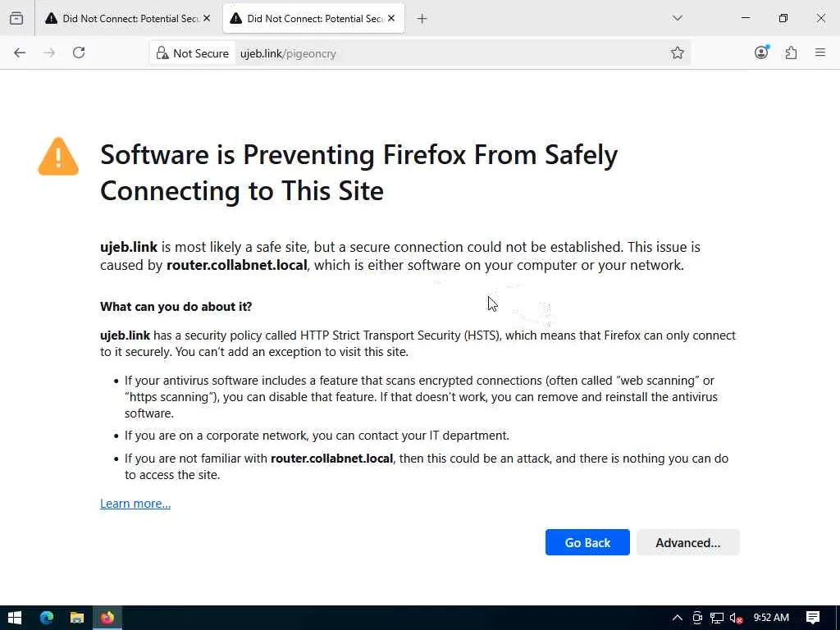Close the active second tab
The width and height of the screenshot is (840, 630).
point(391,18)
